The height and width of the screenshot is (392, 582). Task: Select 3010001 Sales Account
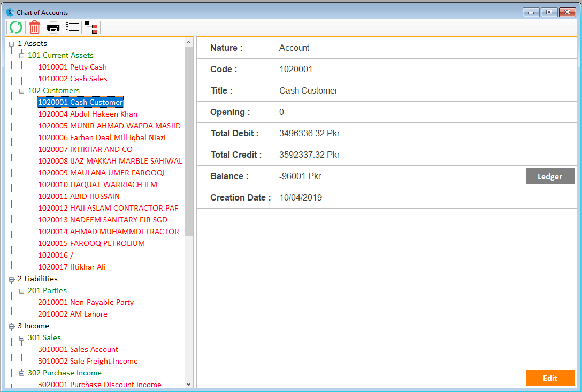pyautogui.click(x=78, y=349)
